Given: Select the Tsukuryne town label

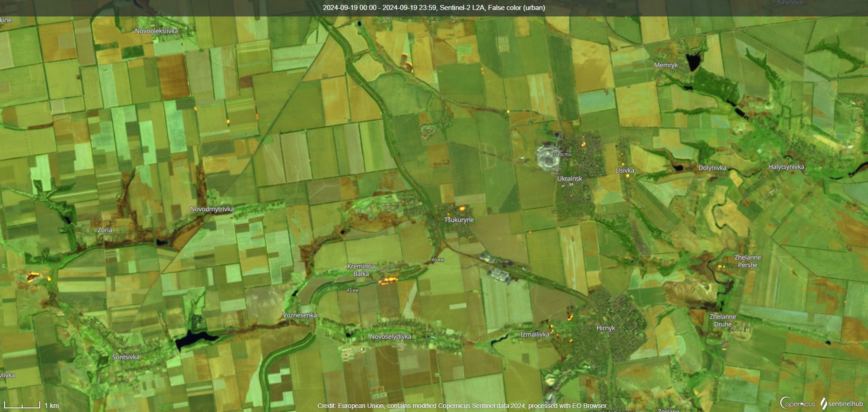Looking at the screenshot, I should (459, 220).
